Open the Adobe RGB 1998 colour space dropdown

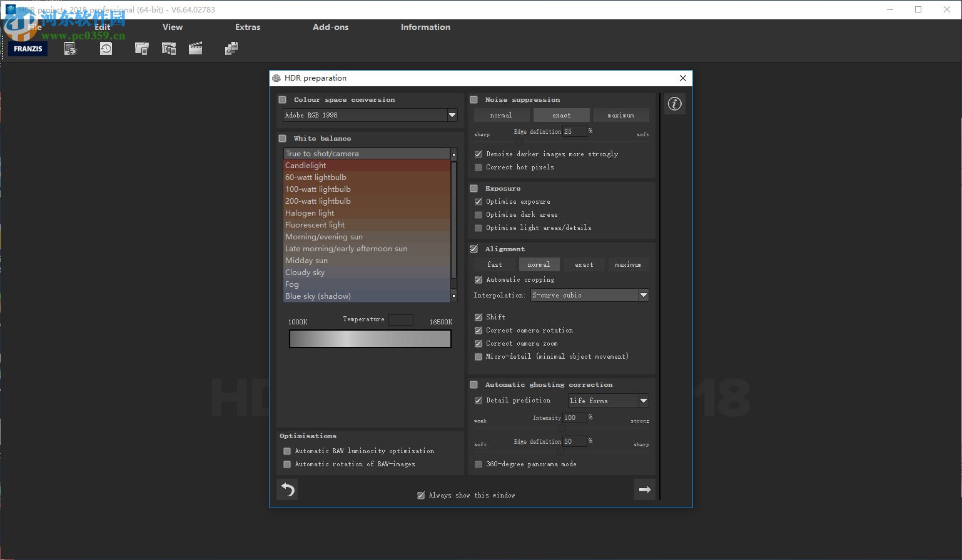pos(452,115)
